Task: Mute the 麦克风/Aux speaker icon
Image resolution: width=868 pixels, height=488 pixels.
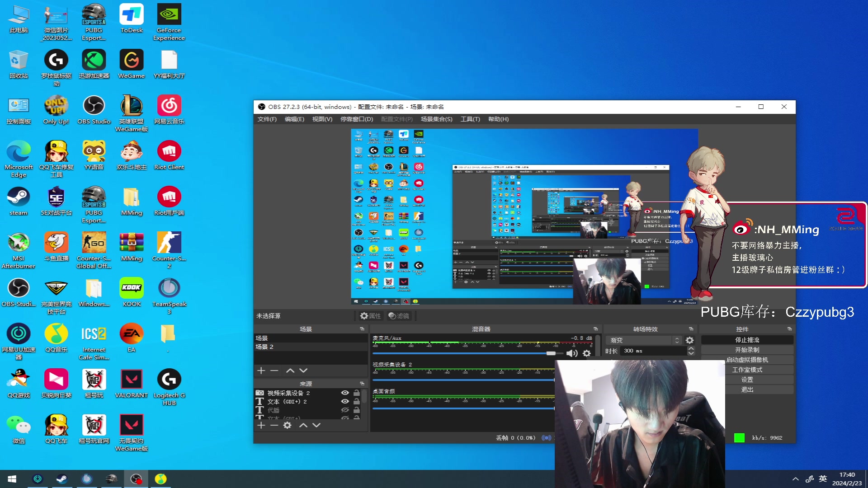Action: pyautogui.click(x=571, y=353)
